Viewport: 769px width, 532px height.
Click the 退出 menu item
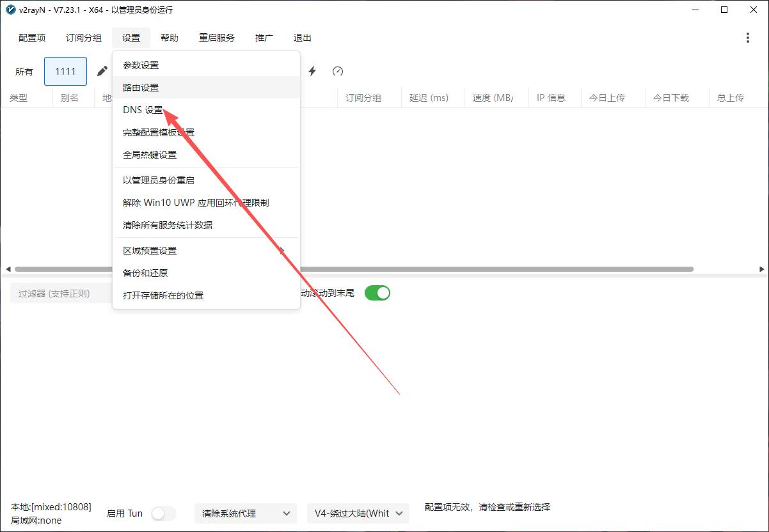coord(303,38)
